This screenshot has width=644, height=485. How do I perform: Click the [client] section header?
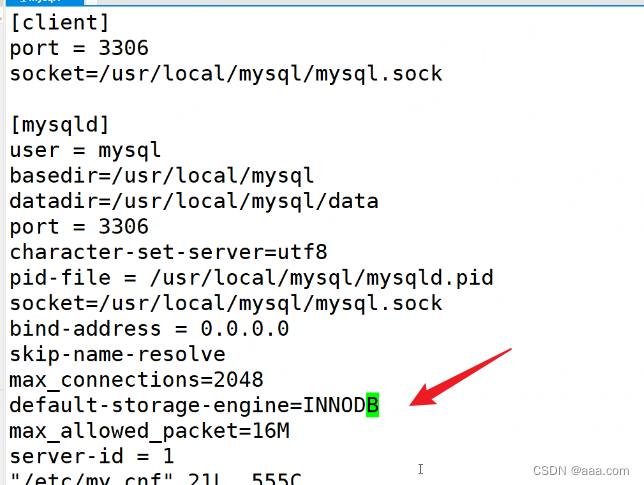click(x=59, y=22)
